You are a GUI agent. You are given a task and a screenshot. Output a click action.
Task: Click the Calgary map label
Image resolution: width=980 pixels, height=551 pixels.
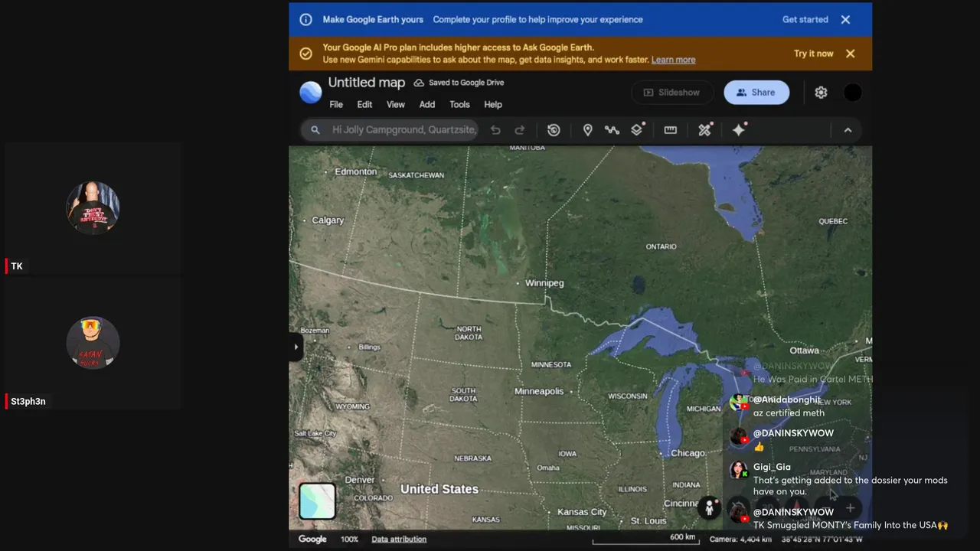click(328, 220)
